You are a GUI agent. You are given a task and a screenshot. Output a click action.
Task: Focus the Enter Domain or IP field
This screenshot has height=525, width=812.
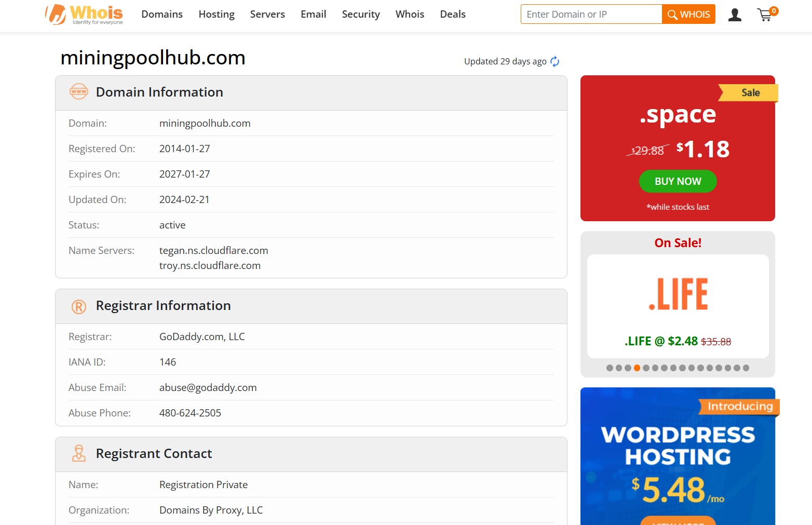[591, 14]
